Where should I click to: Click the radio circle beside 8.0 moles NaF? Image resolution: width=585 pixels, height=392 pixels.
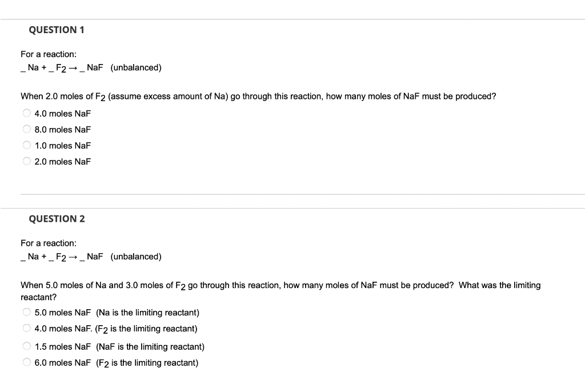point(26,129)
